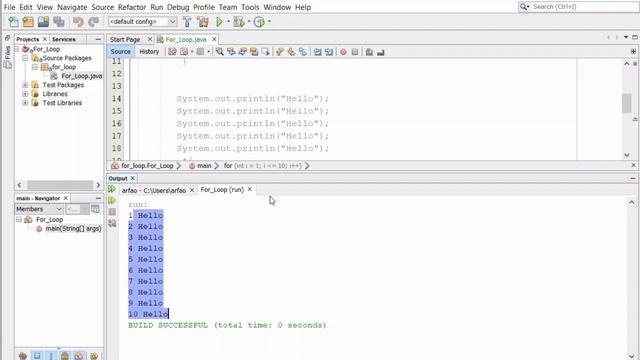Open the Members dropdown in Navigator
Image resolution: width=640 pixels, height=360 pixels.
pos(39,209)
